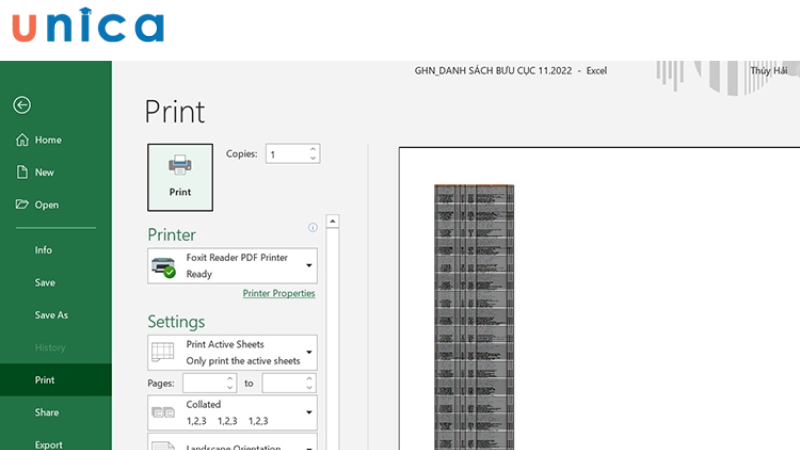Click the Collated pages icon

click(x=162, y=413)
